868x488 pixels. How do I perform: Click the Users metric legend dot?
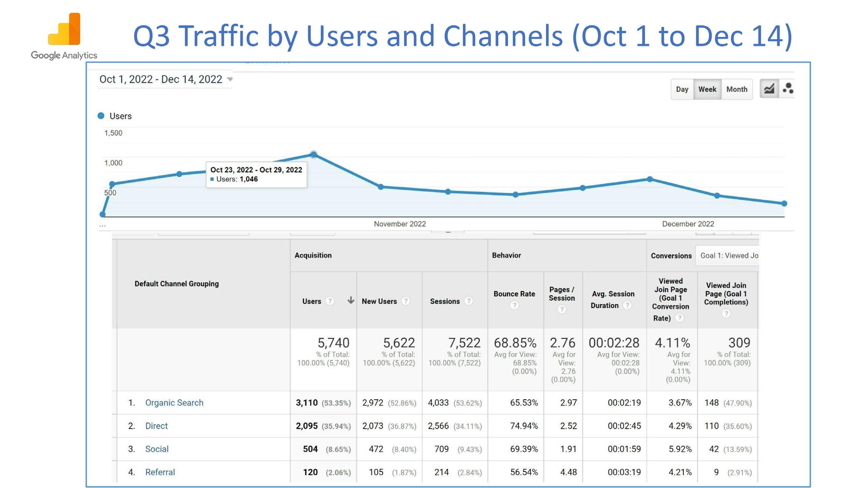point(101,116)
